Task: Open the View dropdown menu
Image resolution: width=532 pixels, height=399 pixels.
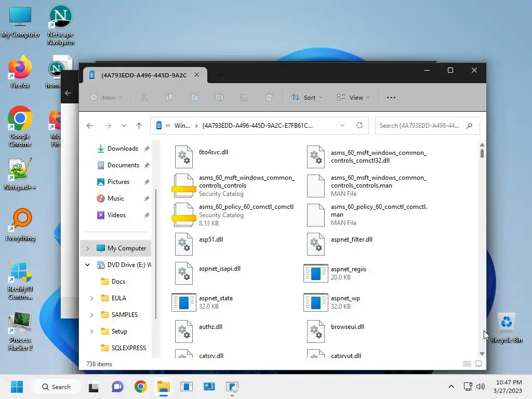Action: pos(353,98)
